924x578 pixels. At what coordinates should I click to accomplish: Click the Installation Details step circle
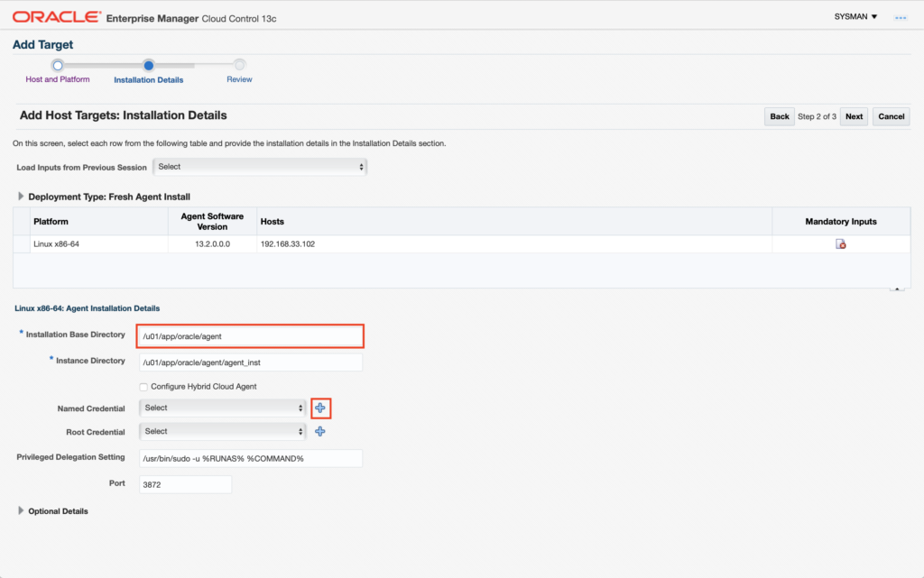[x=149, y=65]
